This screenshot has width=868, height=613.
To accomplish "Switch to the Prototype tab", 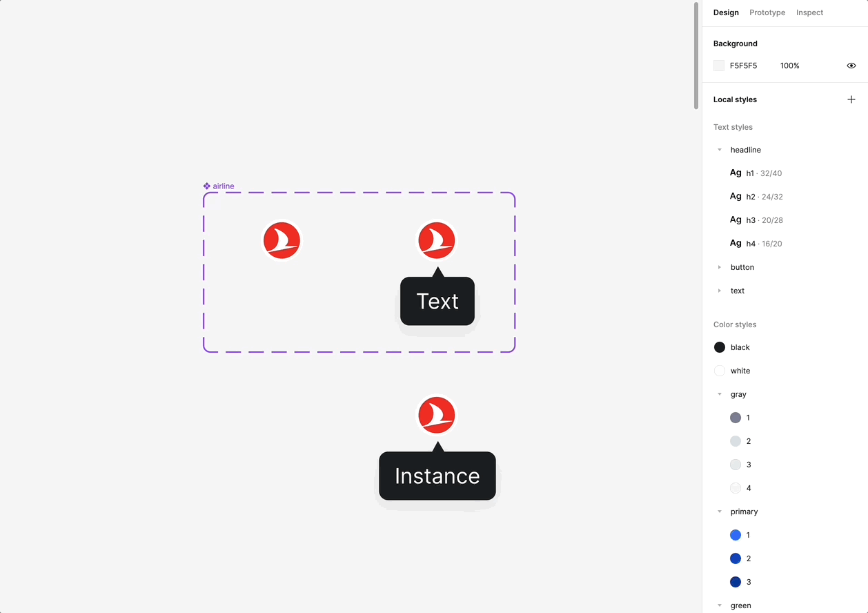I will [x=767, y=12].
